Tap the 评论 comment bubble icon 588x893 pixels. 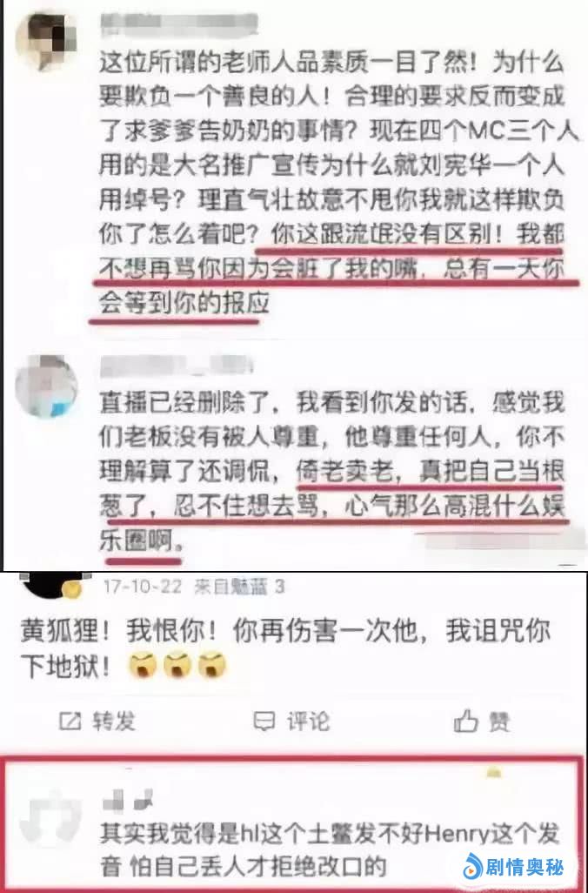click(264, 721)
